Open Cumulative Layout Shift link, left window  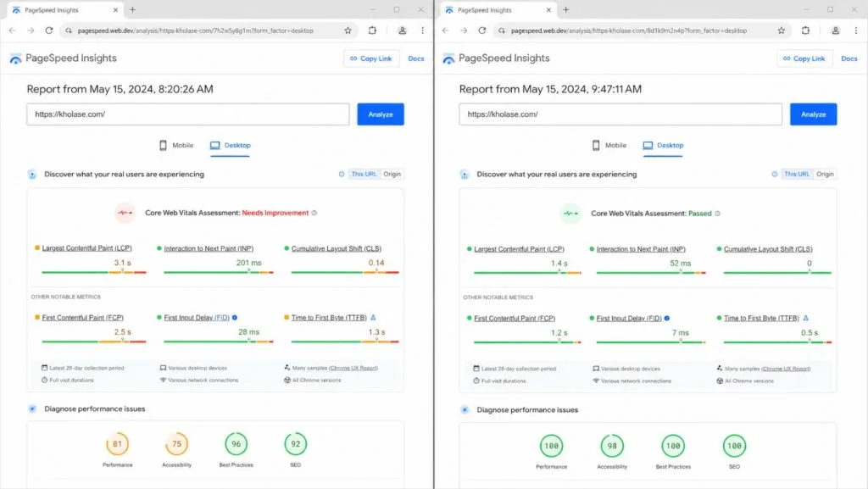pyautogui.click(x=337, y=248)
